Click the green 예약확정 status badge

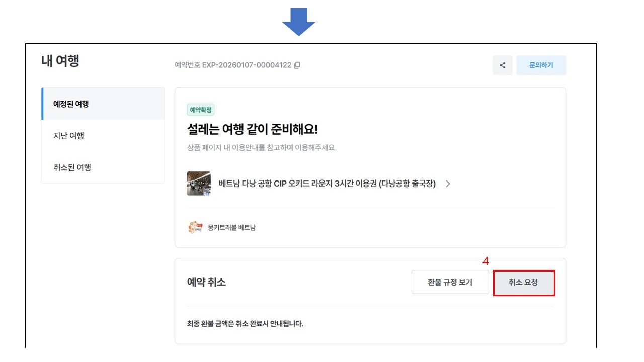pyautogui.click(x=201, y=110)
